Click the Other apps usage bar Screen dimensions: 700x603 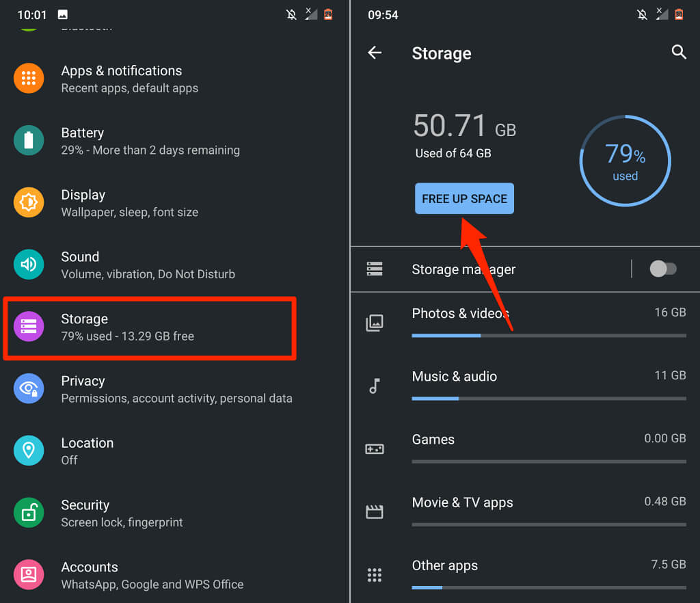tap(548, 587)
